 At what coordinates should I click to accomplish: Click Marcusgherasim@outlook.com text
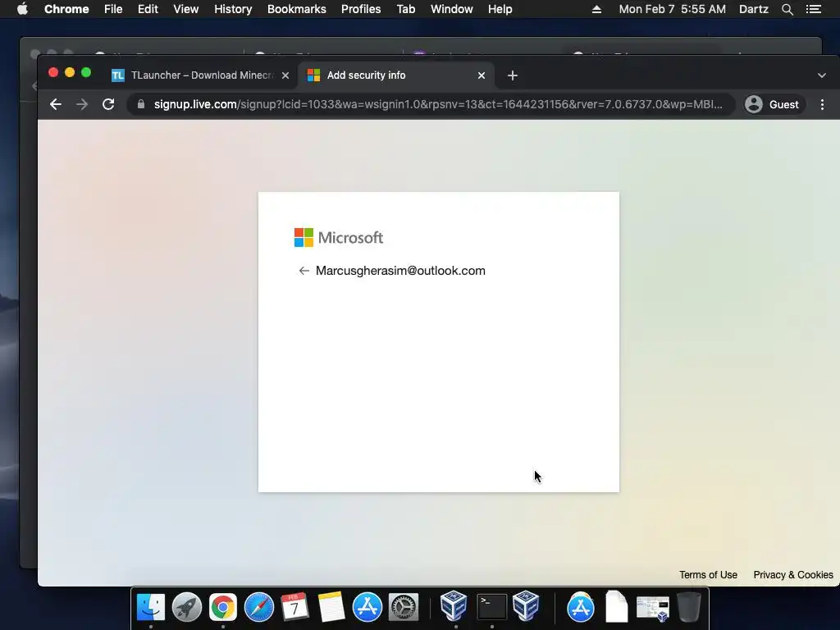click(400, 271)
